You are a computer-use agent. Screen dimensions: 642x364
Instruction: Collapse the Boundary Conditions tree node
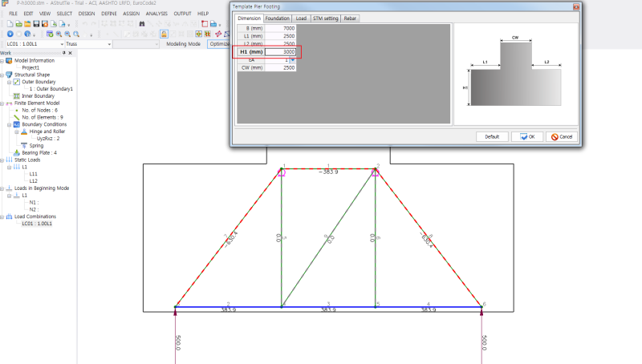click(9, 125)
